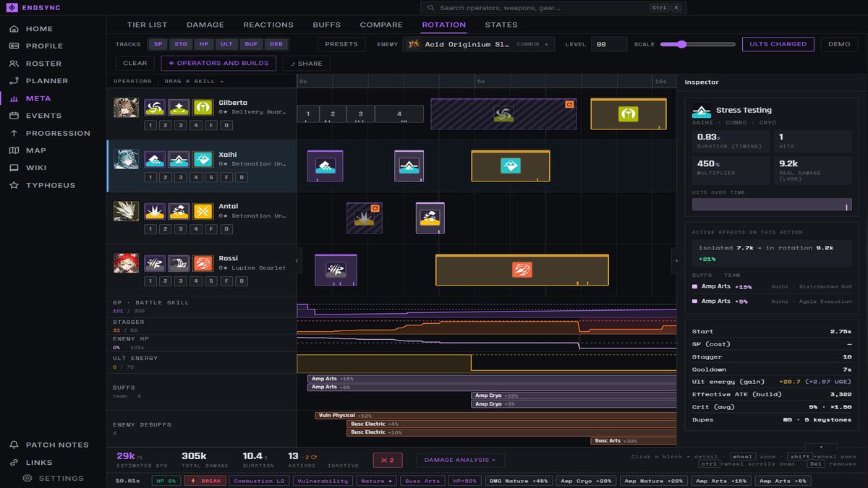The image size is (868, 488).
Task: Collapse the inspector panel right arrow
Action: pos(676,260)
